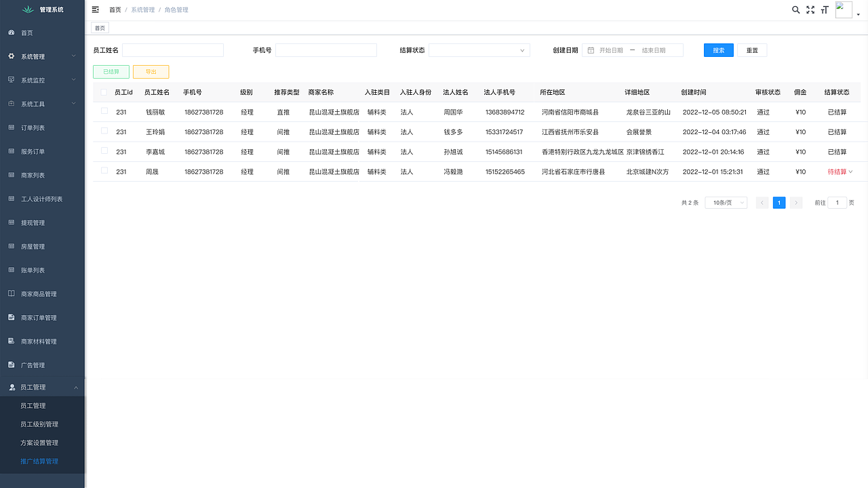868x488 pixels.
Task: Open the 结算状态 filter dropdown
Action: [x=479, y=50]
